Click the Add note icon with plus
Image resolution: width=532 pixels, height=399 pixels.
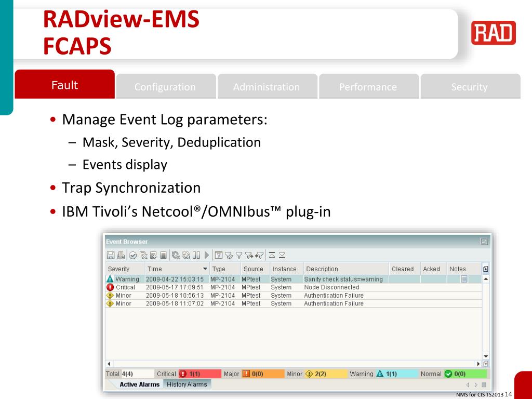[x=153, y=255]
